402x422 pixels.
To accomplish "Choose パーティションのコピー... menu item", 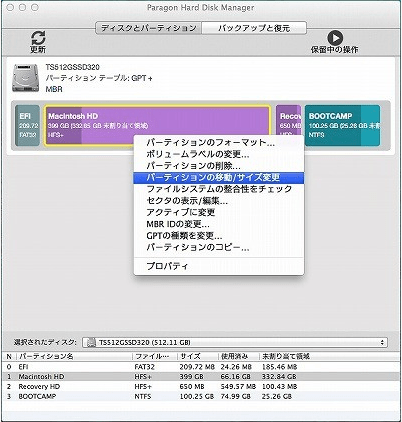I will point(219,248).
